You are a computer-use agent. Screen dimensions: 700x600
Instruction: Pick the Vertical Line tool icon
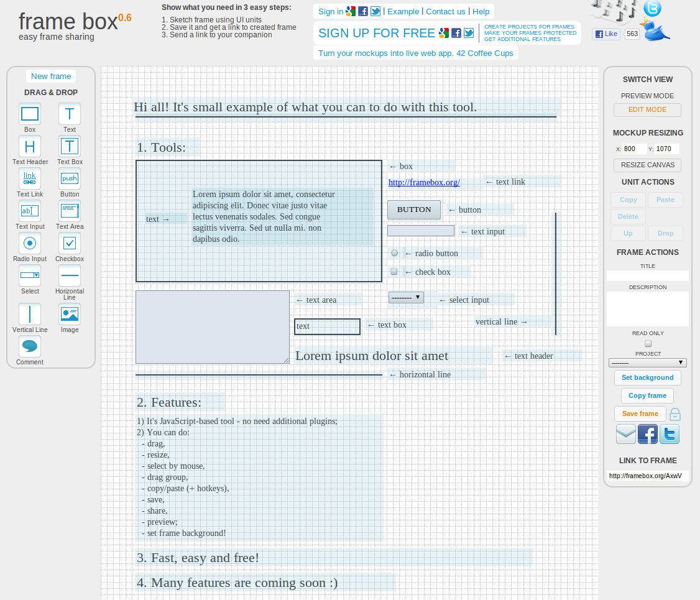click(30, 314)
